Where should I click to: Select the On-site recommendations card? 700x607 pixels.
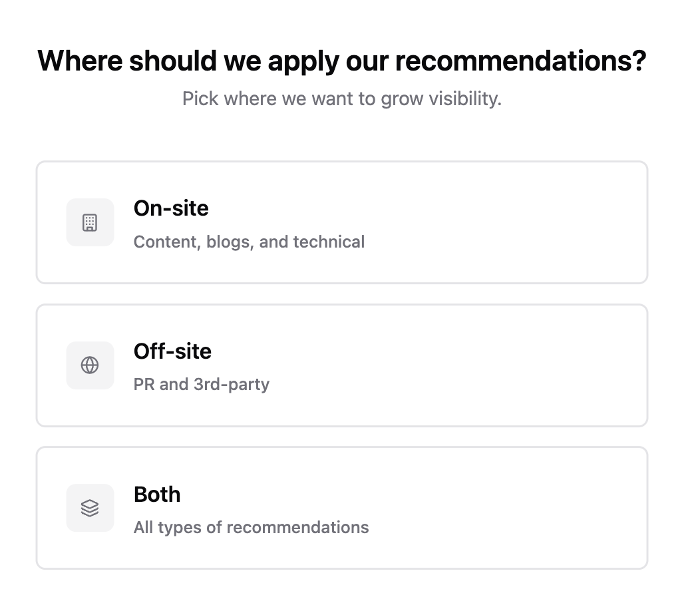click(x=341, y=222)
